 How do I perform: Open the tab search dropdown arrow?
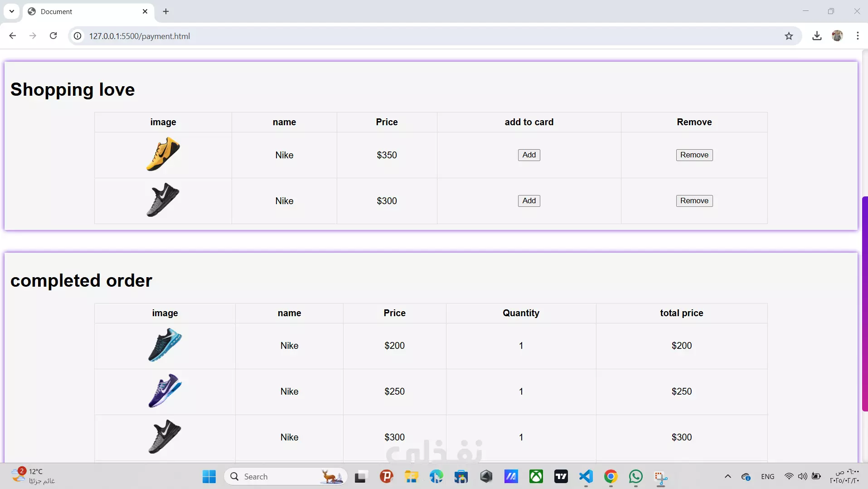coord(12,11)
